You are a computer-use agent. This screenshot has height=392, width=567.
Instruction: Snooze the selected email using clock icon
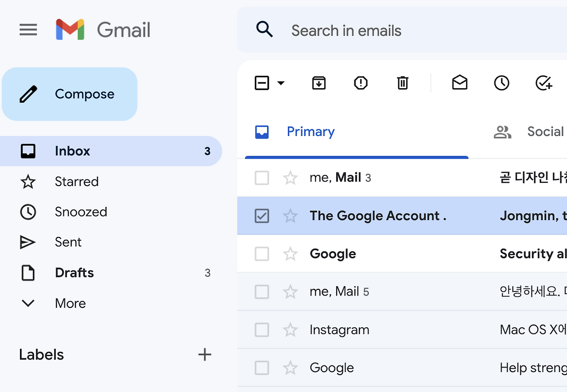pyautogui.click(x=501, y=83)
